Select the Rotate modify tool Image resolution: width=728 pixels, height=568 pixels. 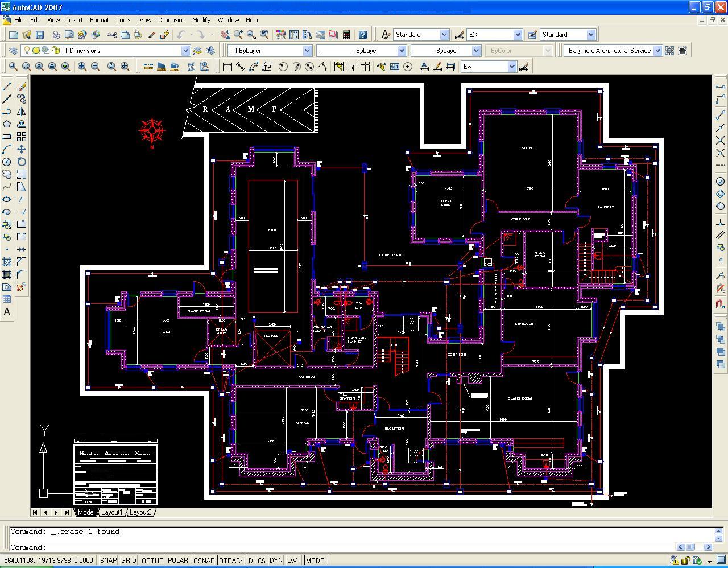(22, 162)
